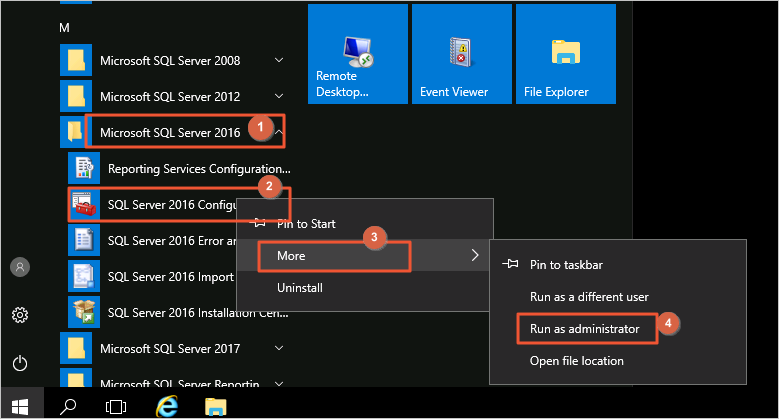This screenshot has height=419, width=779.
Task: Open the Settings gear icon
Action: point(20,315)
